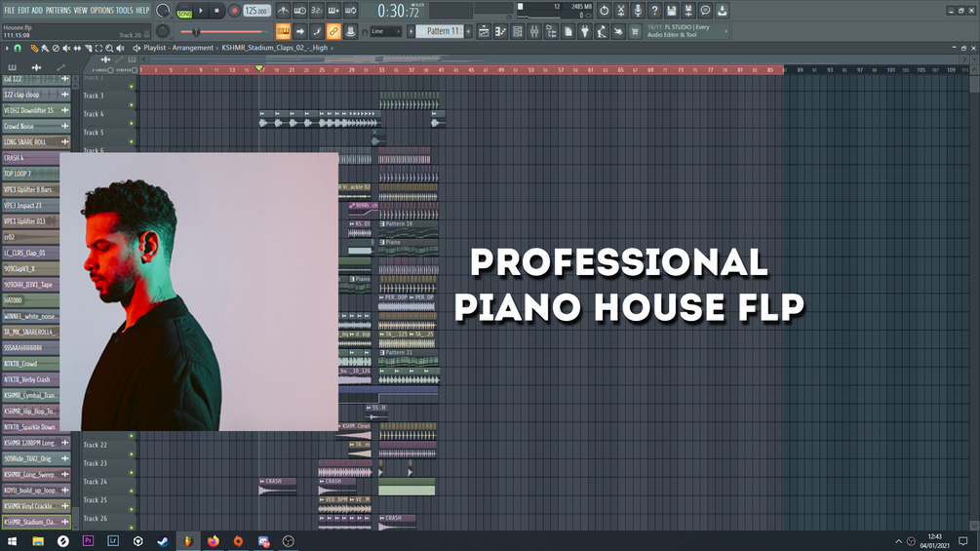Click the metronome icon in the toolbar
Viewport: 980px width, 551px height.
283,11
